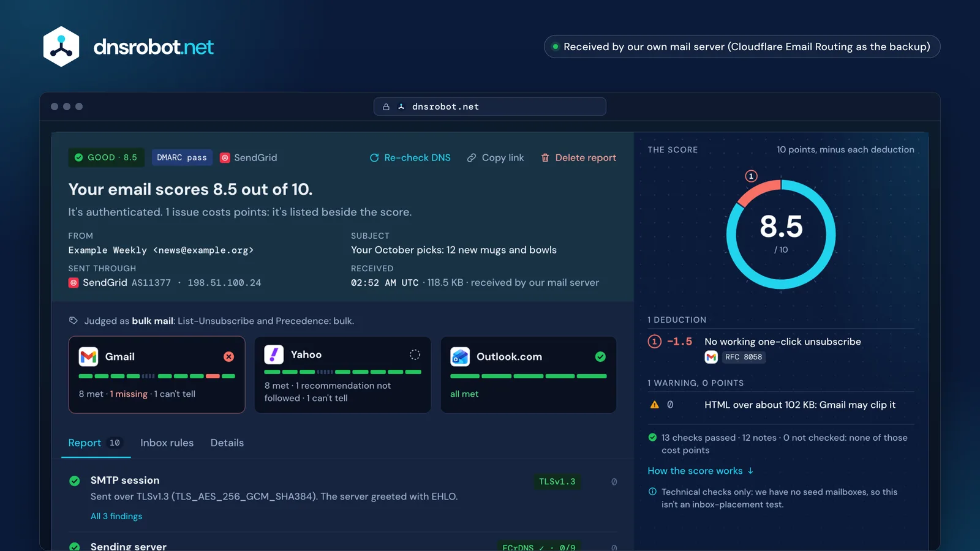Click the Gmail logo on the Gmail card
Viewport: 980px width, 551px height.
(89, 357)
